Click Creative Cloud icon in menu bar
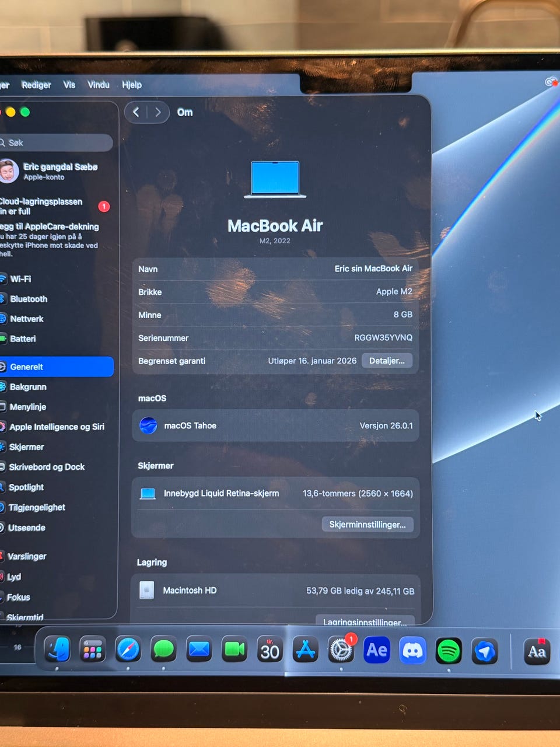Viewport: 560px width, 747px height. 551,82
